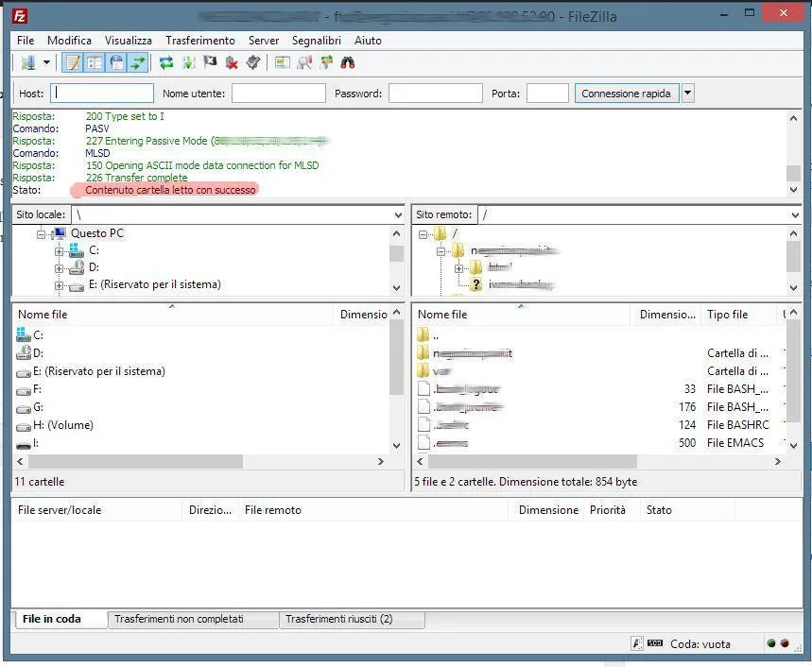
Task: Refresh the file and folder listings
Action: (165, 61)
